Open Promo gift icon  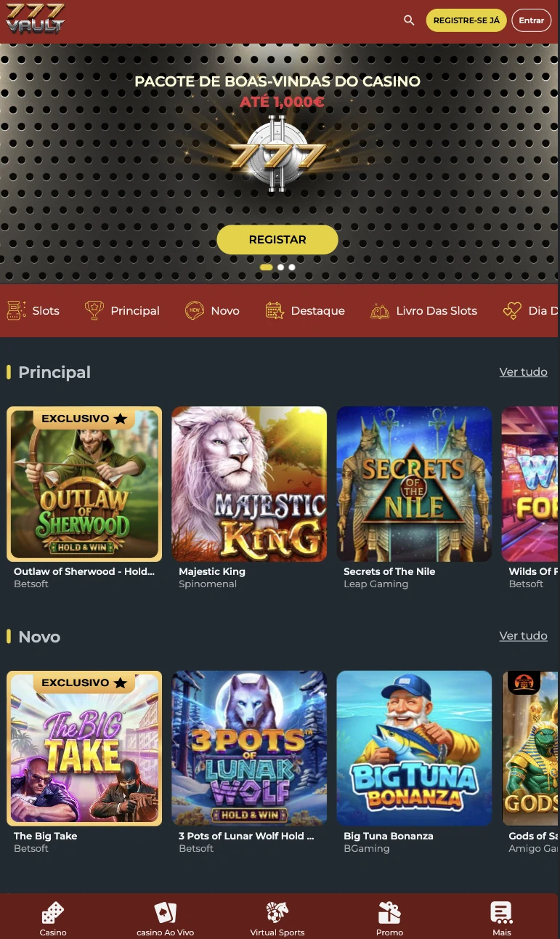click(389, 913)
